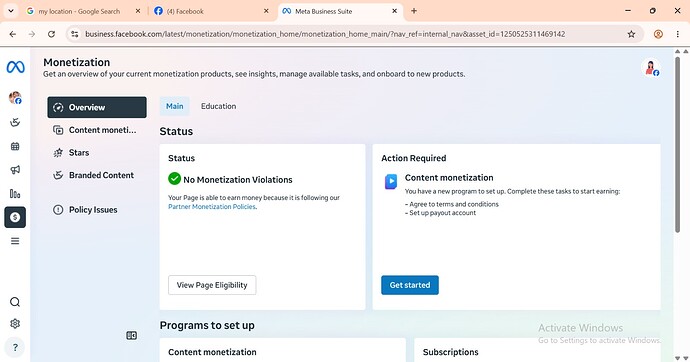Screen dimensions: 690x362
Task: Select Overview in monetization menu
Action: tap(97, 107)
